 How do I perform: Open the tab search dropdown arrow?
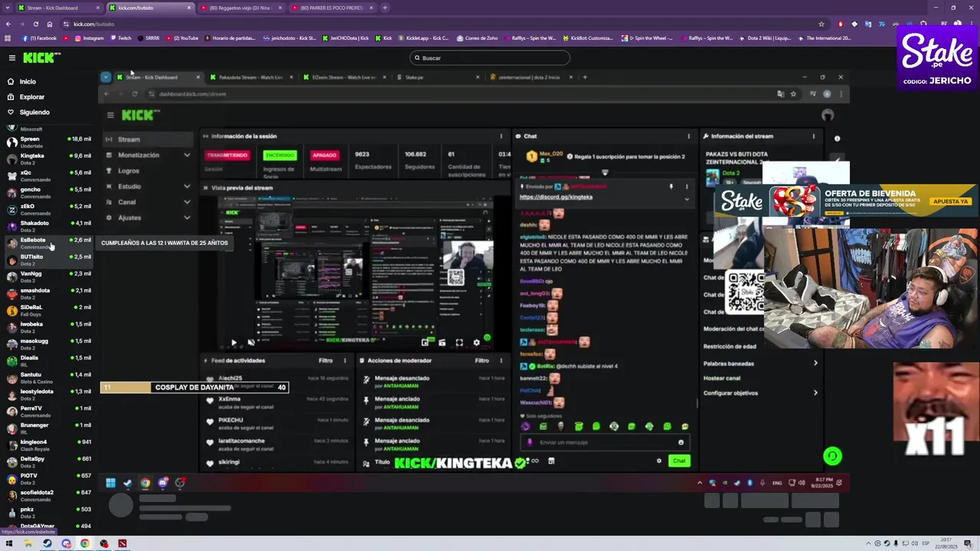(6, 8)
